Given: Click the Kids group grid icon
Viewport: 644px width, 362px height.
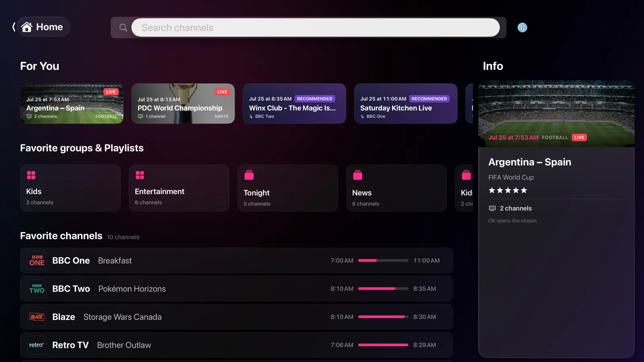Looking at the screenshot, I should point(31,175).
